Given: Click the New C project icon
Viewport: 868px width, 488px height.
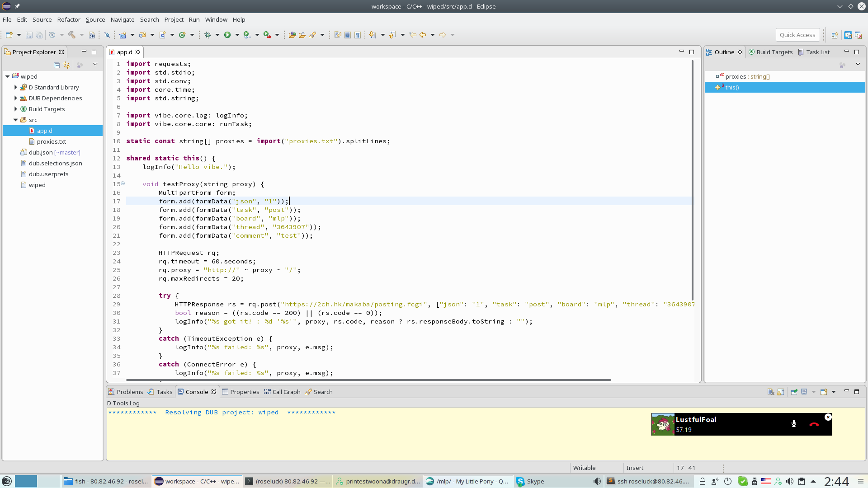Looking at the screenshot, I should 123,35.
